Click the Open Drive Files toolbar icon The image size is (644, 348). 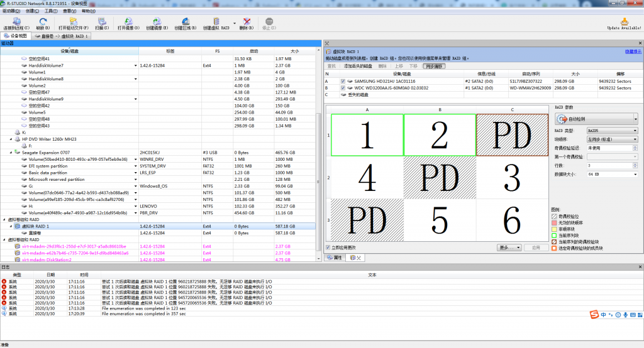tap(73, 23)
